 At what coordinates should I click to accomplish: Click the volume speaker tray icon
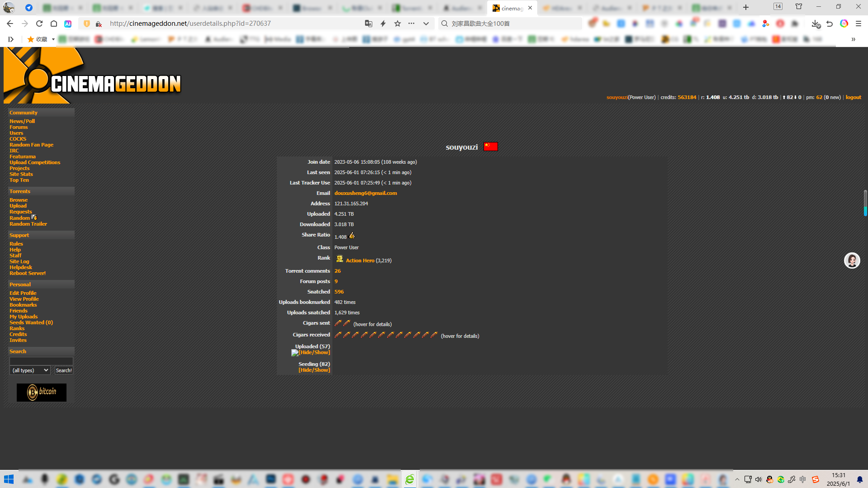[x=759, y=479]
